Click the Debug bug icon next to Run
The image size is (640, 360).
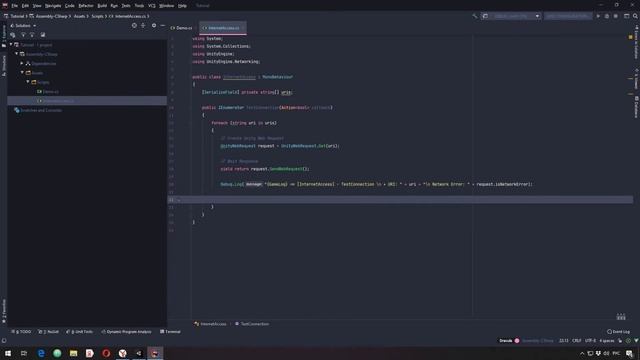pos(607,16)
